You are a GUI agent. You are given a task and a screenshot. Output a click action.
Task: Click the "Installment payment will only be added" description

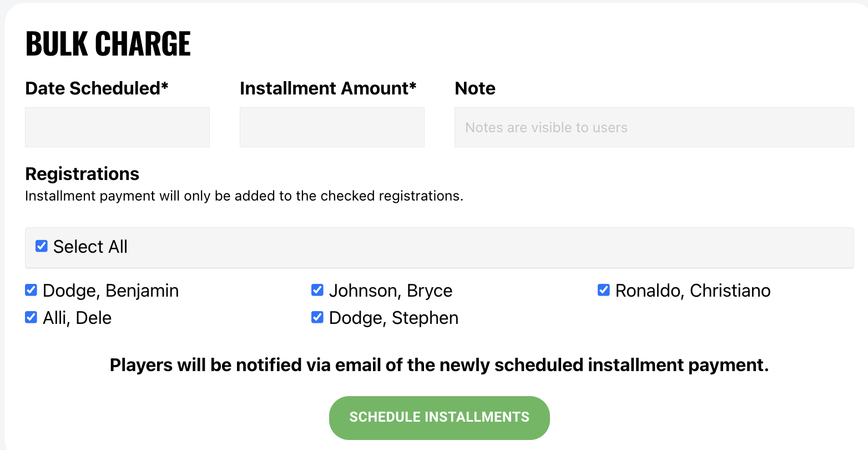click(x=244, y=196)
